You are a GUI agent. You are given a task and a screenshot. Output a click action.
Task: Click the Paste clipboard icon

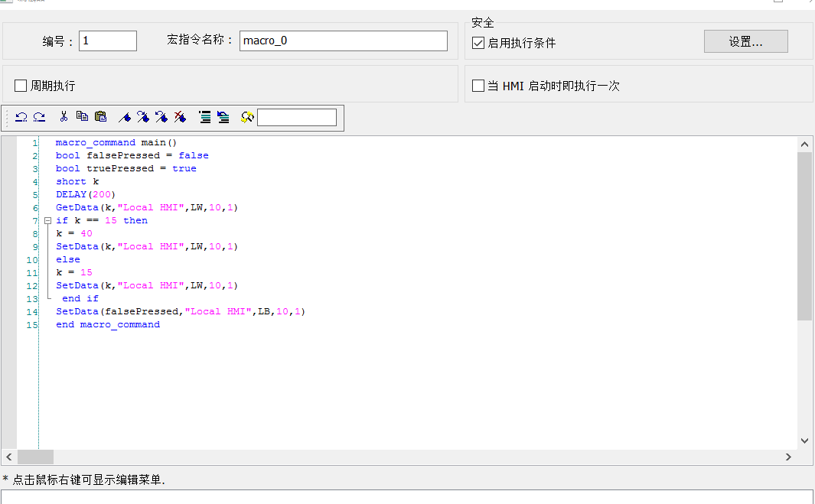tap(100, 117)
